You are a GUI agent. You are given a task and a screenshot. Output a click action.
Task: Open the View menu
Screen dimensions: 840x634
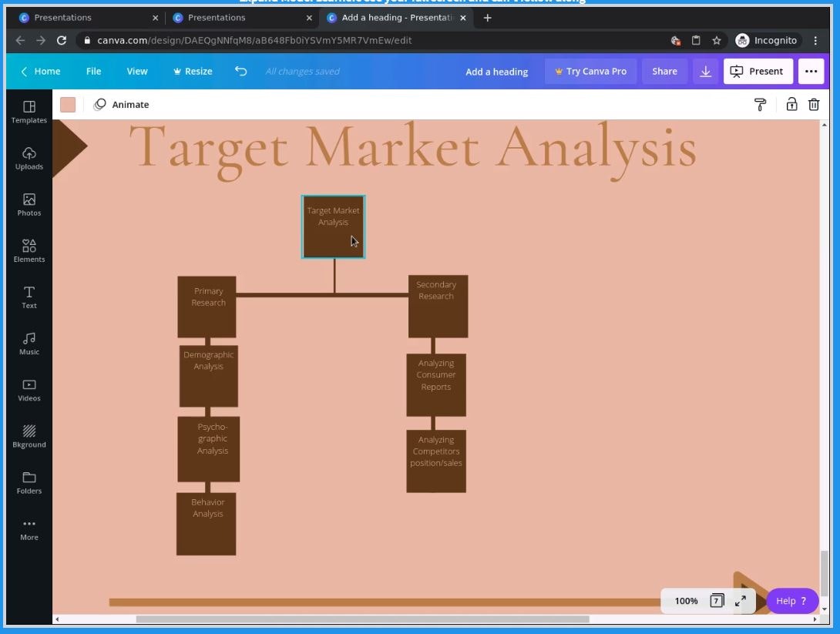tap(136, 71)
